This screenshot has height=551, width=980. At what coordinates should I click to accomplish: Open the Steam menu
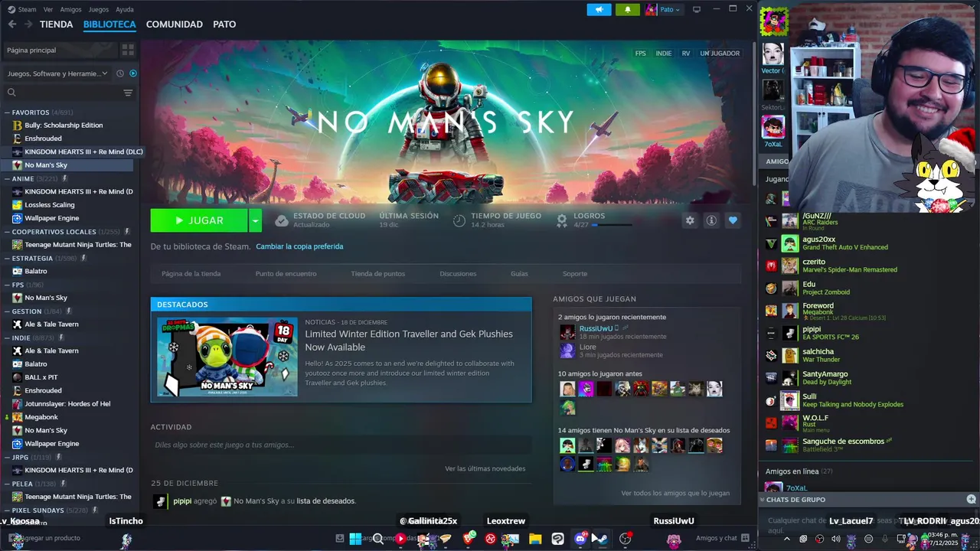[x=27, y=9]
